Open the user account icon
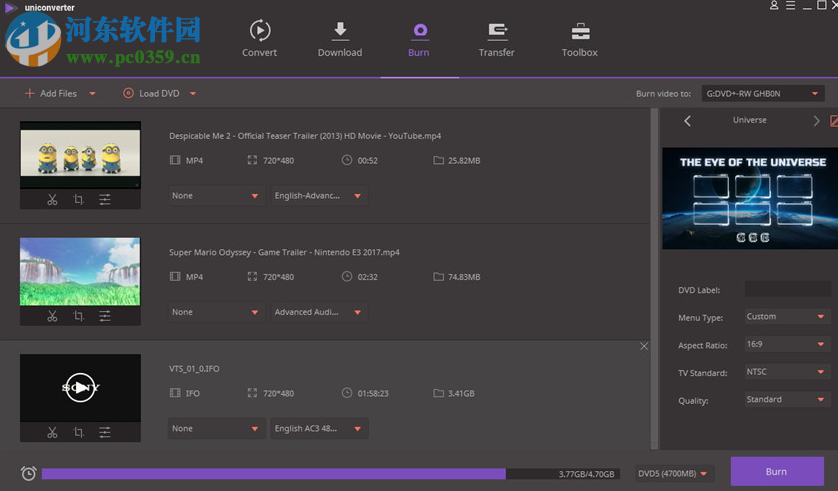 (774, 5)
